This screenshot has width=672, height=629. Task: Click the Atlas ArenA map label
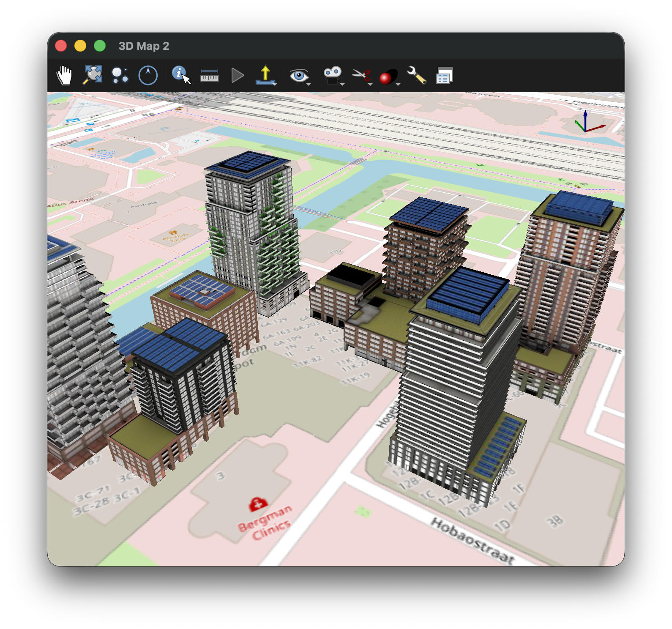tap(70, 202)
